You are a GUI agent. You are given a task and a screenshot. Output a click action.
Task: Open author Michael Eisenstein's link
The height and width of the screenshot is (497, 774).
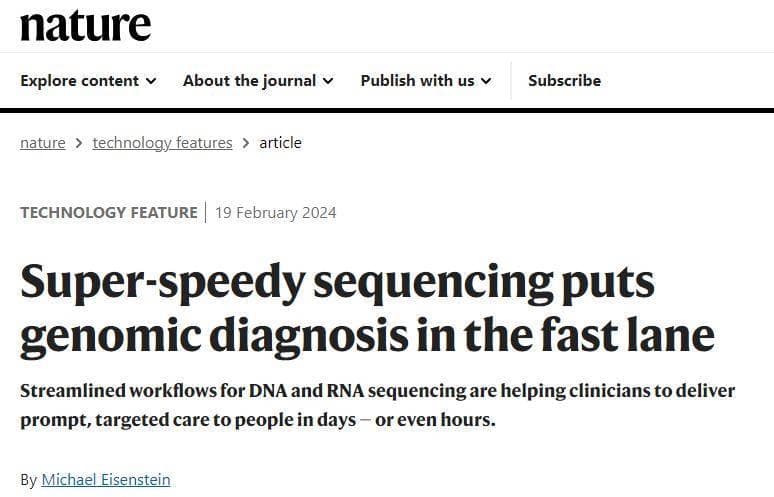click(x=106, y=480)
